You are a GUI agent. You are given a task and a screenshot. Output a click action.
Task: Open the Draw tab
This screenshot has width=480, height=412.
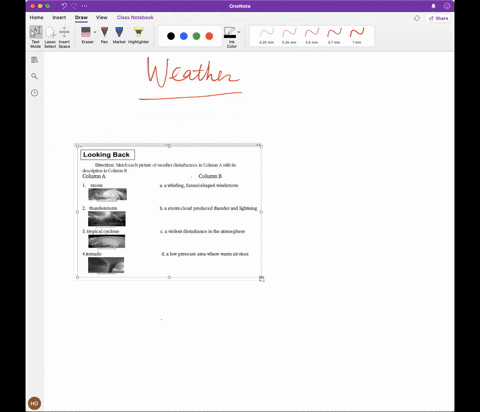tap(81, 17)
